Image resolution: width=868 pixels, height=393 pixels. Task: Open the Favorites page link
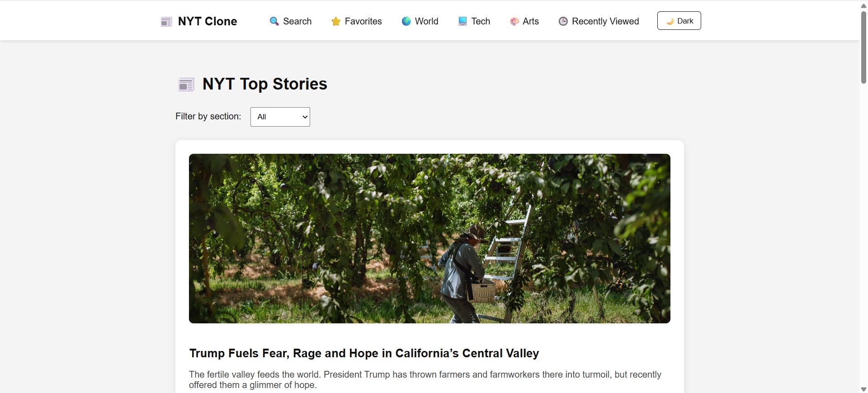coord(363,21)
